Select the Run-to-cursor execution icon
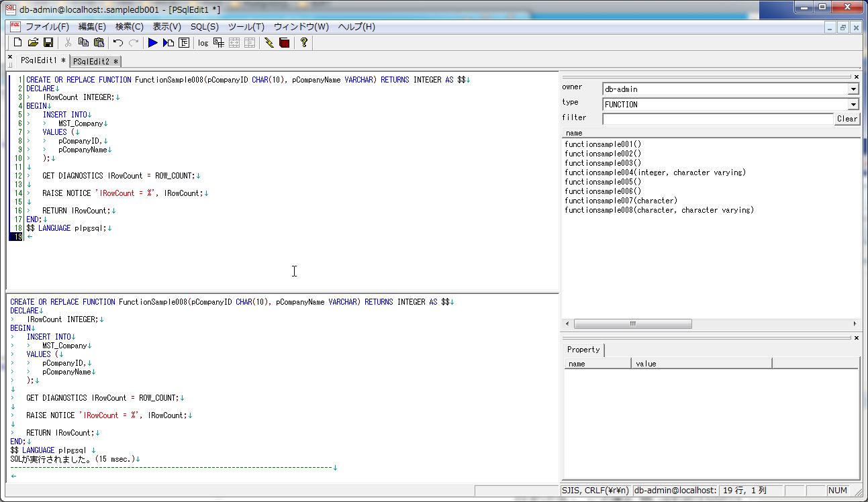868x502 pixels. (168, 42)
